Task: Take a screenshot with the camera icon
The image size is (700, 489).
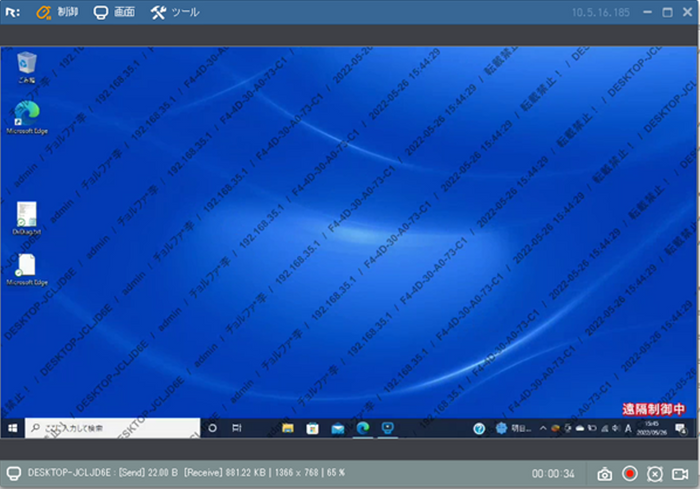Action: (604, 474)
